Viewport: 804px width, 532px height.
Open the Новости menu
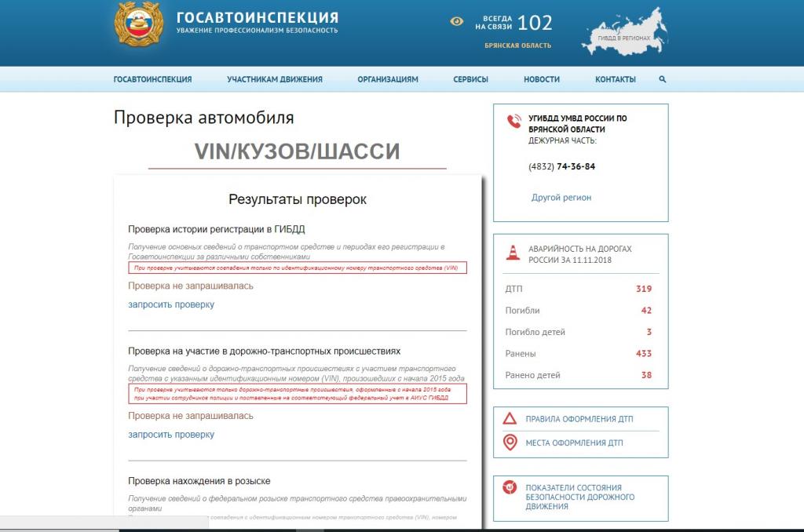click(x=542, y=79)
